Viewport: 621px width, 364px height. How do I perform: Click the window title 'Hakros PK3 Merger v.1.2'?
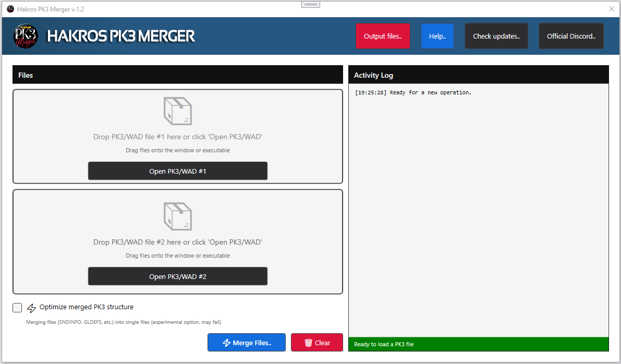pyautogui.click(x=51, y=9)
